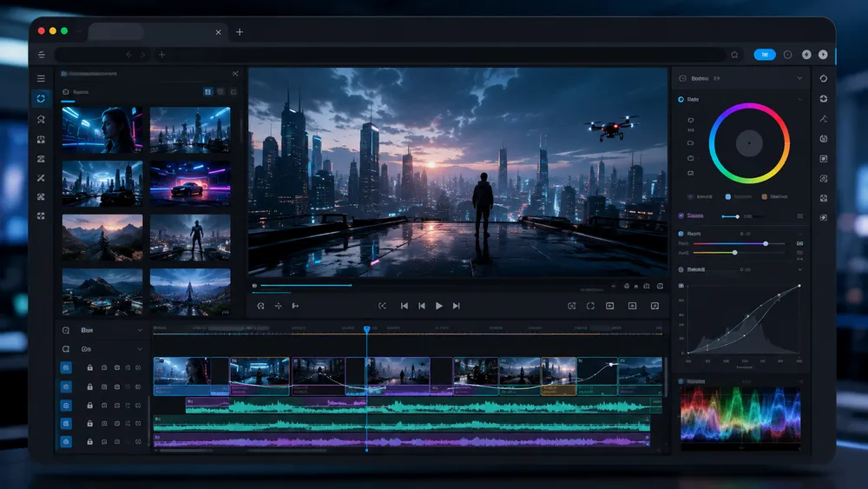Click the rightmost icon in the transport bar below the preview

click(x=654, y=306)
